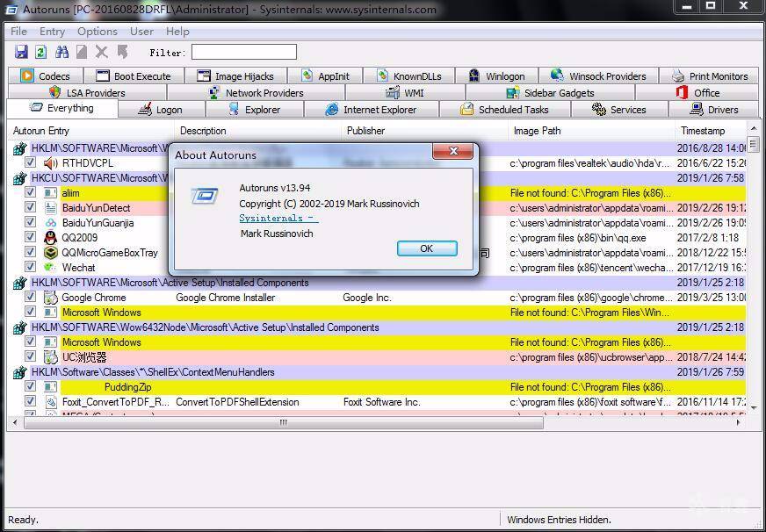Click the Jump to Entry toolbar icon
The width and height of the screenshot is (766, 532).
[x=122, y=52]
